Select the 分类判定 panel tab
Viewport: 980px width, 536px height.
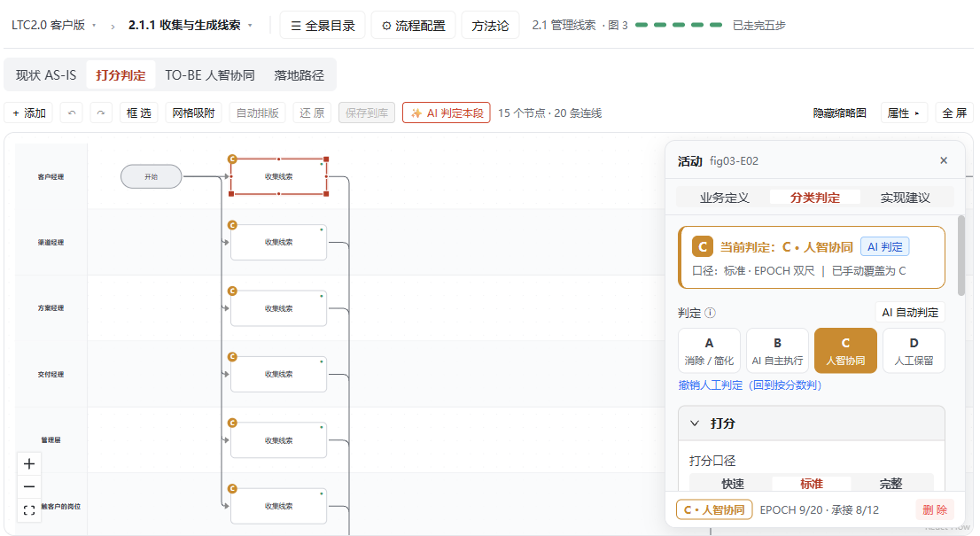tap(815, 198)
